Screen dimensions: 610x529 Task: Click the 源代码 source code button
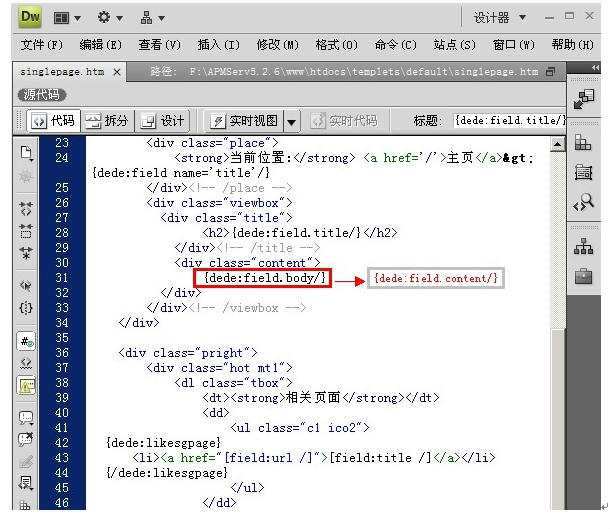(42, 94)
